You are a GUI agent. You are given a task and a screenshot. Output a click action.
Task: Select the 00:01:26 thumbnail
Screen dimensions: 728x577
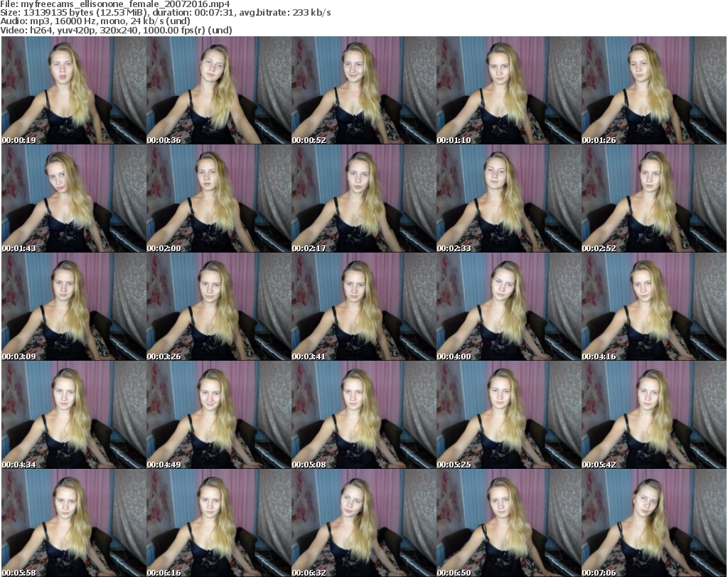click(654, 90)
